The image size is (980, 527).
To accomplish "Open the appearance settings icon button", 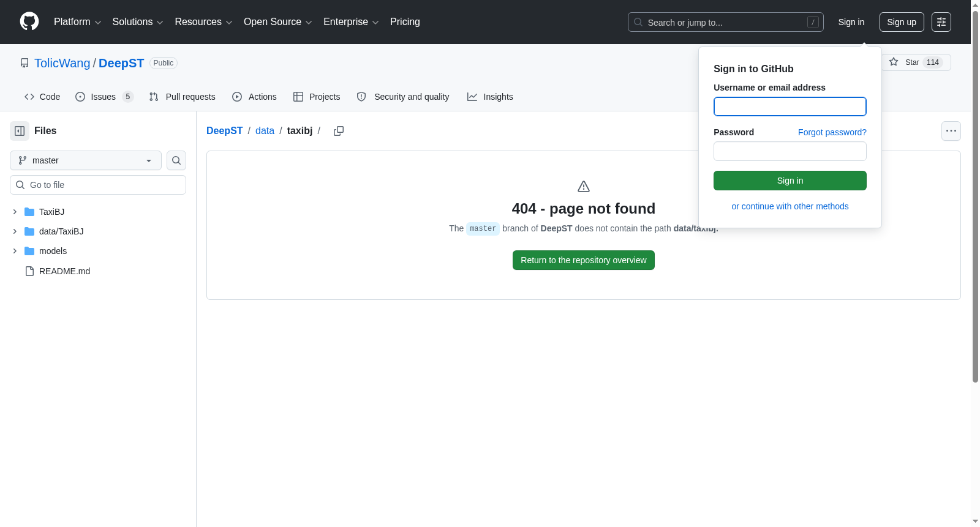I will point(941,22).
